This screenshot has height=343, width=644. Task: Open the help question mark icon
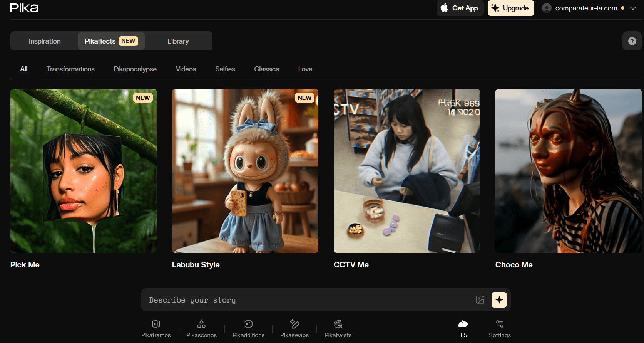(632, 41)
